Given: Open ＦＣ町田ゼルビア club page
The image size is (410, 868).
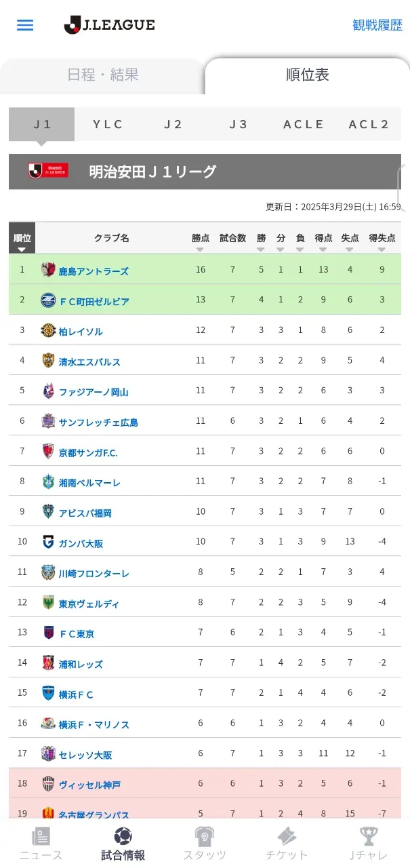Looking at the screenshot, I should [x=94, y=301].
